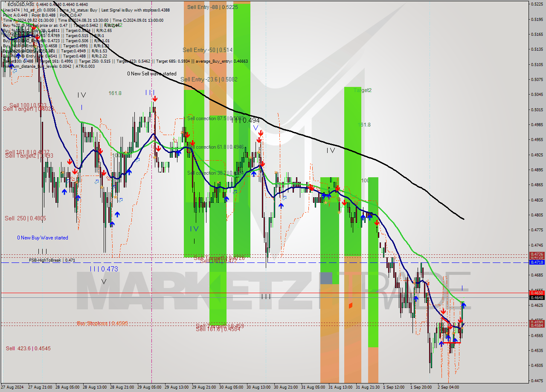The image size is (546, 392).
Task: Click the 'Sell Entry -50 | 0.514' label
Action: (207, 50)
